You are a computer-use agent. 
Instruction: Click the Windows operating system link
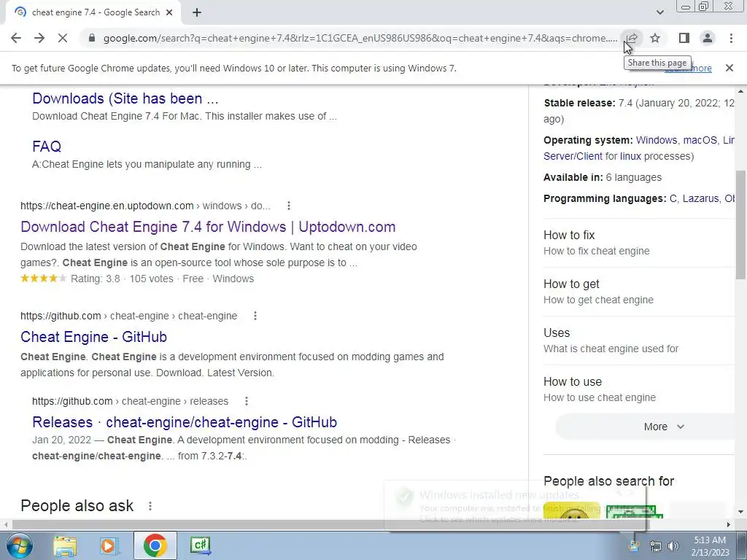click(x=656, y=140)
